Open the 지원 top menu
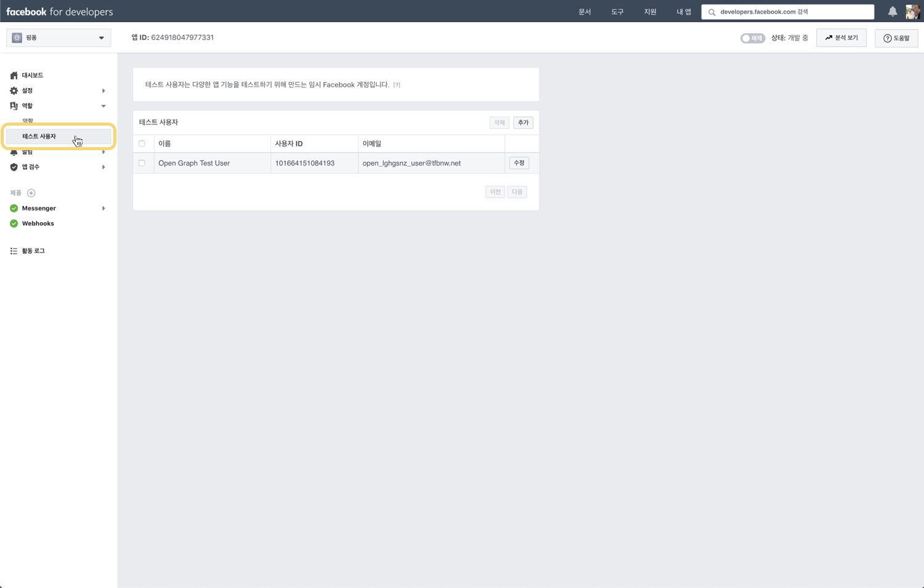 pyautogui.click(x=650, y=12)
